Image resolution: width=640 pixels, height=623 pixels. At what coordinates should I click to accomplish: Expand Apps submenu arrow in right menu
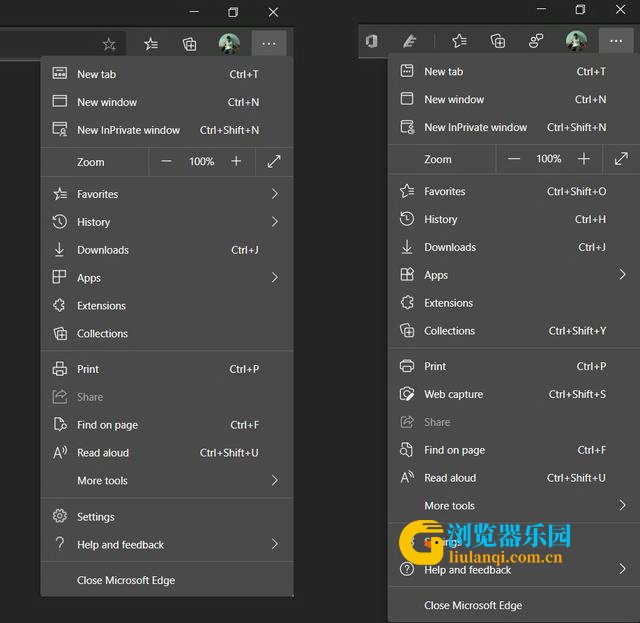coord(622,274)
